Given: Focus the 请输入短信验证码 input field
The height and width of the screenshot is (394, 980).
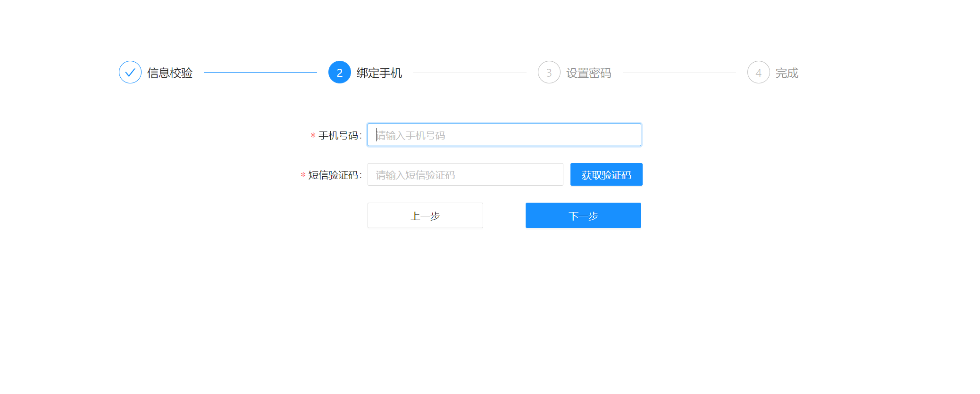Looking at the screenshot, I should pyautogui.click(x=465, y=174).
